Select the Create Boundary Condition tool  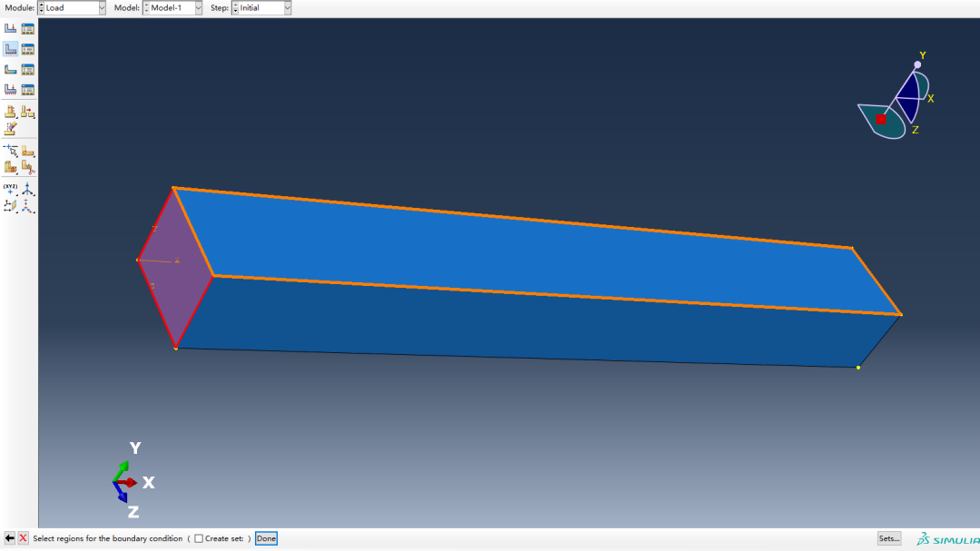point(11,49)
